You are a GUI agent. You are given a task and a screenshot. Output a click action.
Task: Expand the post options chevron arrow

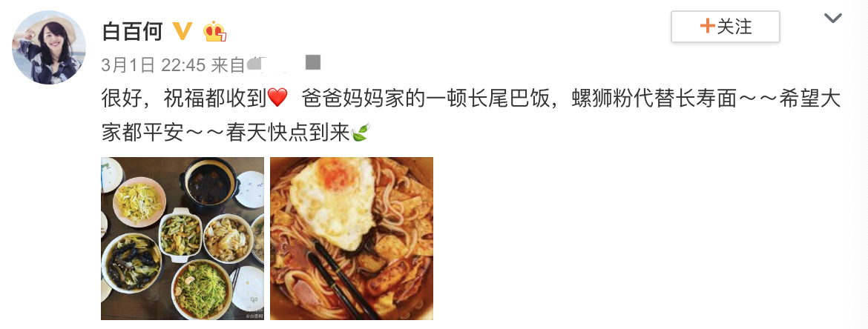(832, 19)
